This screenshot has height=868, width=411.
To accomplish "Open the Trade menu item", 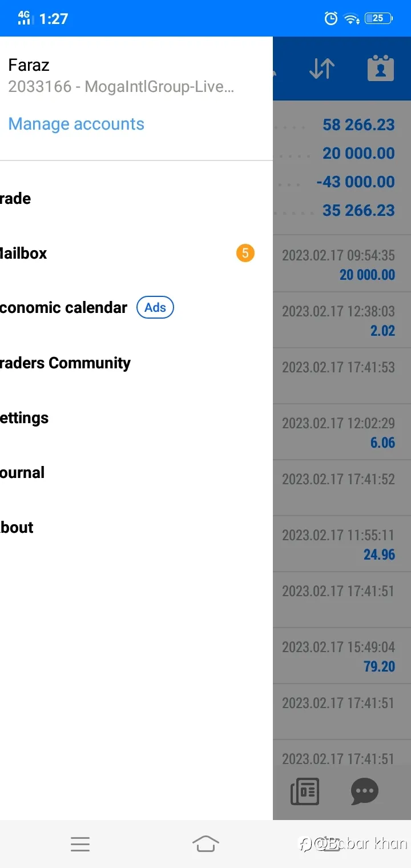I will click(x=136, y=199).
